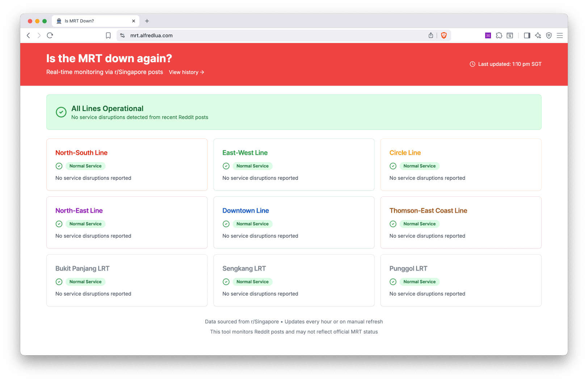The width and height of the screenshot is (588, 382).
Task: Open the share icon in address bar
Action: tap(431, 35)
